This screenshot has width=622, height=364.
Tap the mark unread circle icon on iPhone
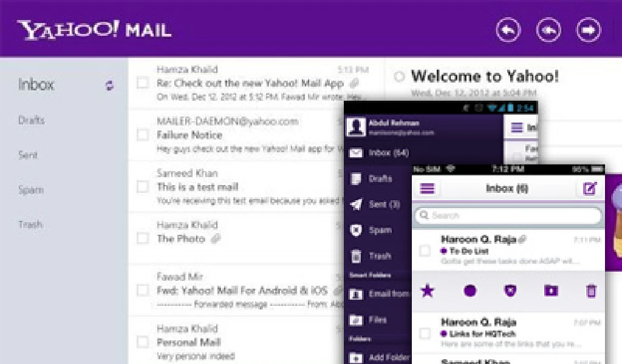(470, 291)
